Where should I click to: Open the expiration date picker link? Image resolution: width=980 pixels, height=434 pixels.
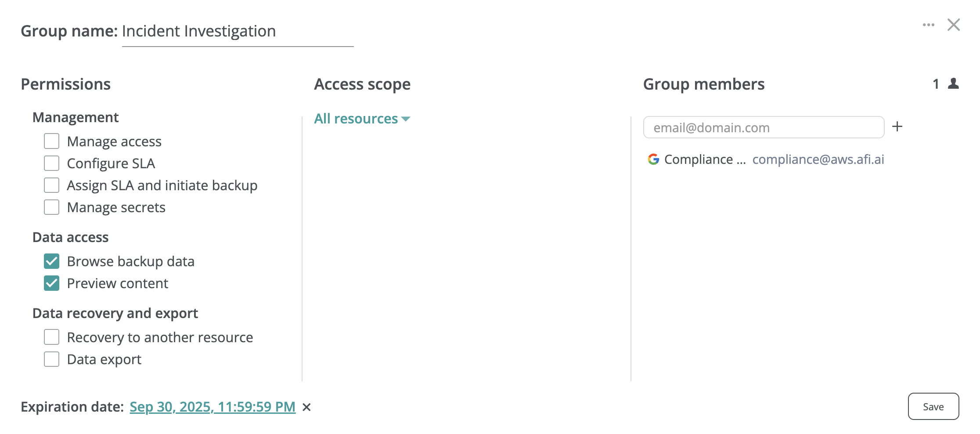[x=213, y=407]
